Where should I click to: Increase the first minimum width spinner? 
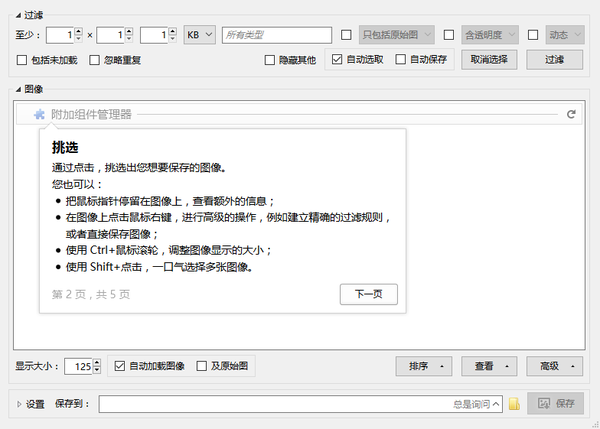click(78, 31)
